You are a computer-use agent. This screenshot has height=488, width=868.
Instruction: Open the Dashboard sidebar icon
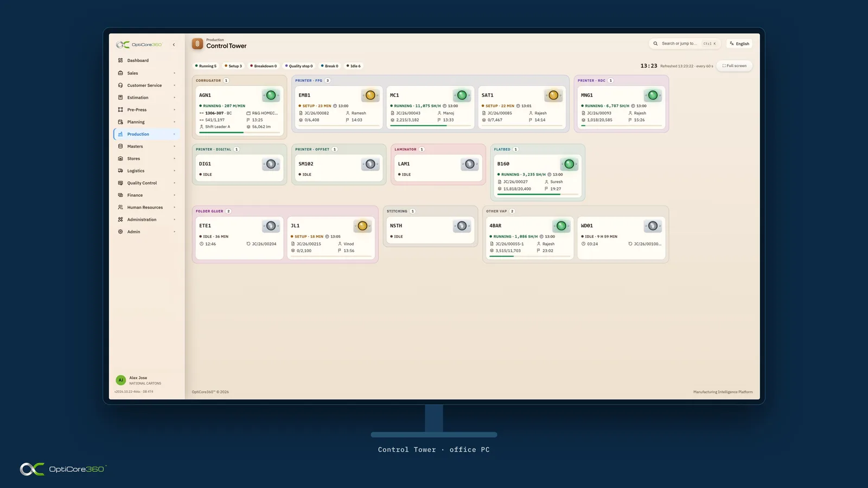pyautogui.click(x=120, y=60)
